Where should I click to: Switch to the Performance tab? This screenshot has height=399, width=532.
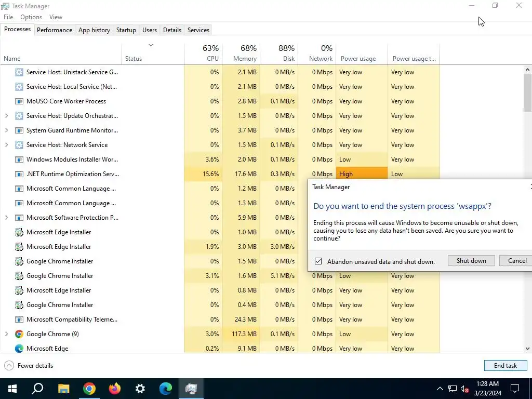coord(55,30)
